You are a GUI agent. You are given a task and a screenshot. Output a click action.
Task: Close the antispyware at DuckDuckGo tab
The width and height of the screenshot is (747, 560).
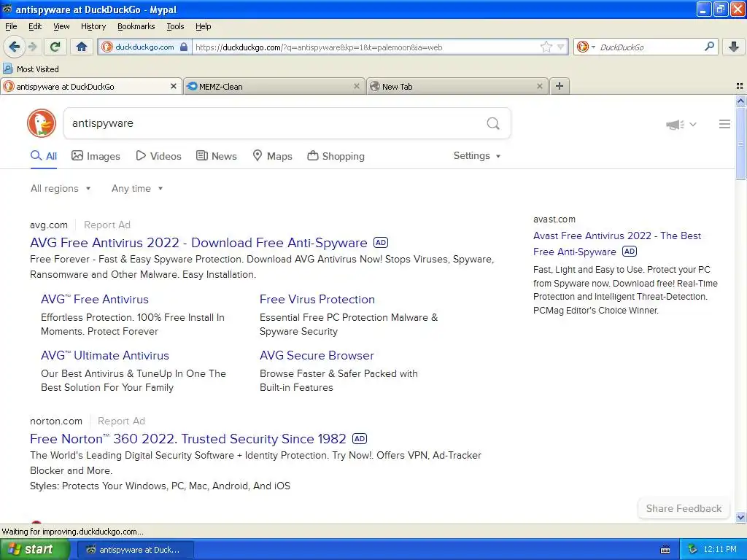point(174,86)
